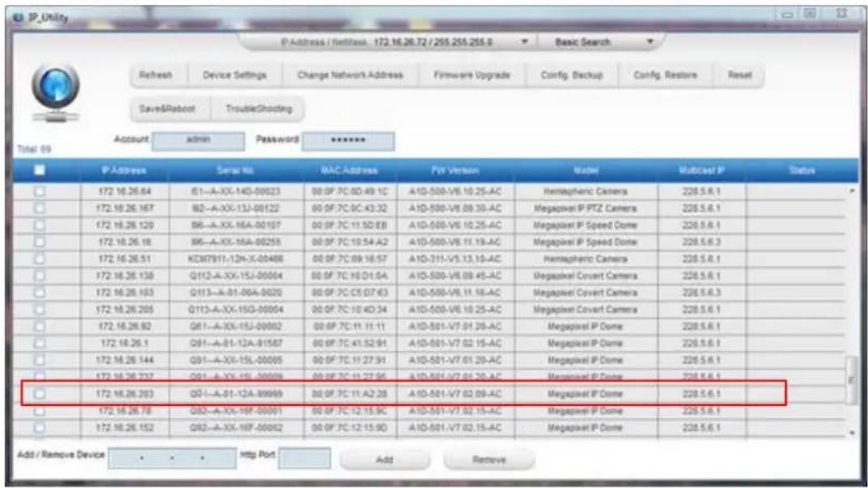
Task: Click the Total 69 label
Action: 34,149
